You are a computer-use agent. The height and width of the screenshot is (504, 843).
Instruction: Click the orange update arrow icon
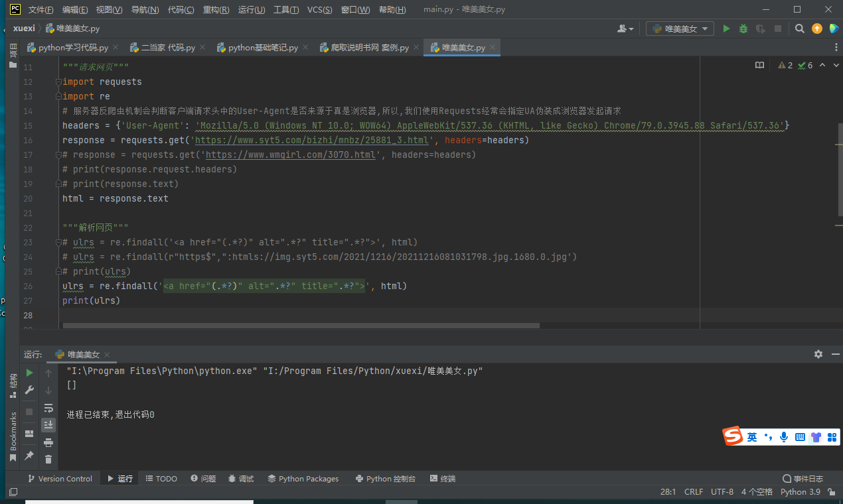[x=817, y=29]
